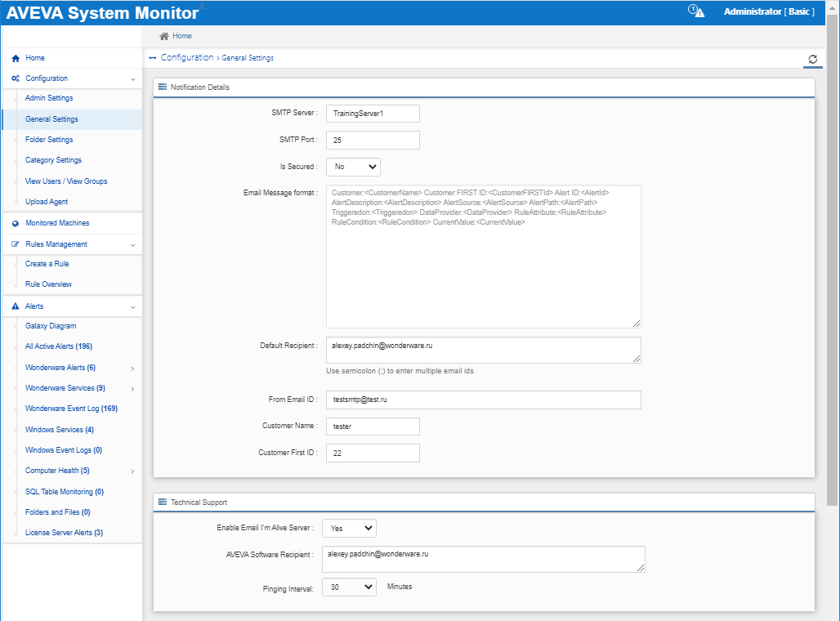
Task: Click the Notification Details panel list icon
Action: click(x=163, y=87)
